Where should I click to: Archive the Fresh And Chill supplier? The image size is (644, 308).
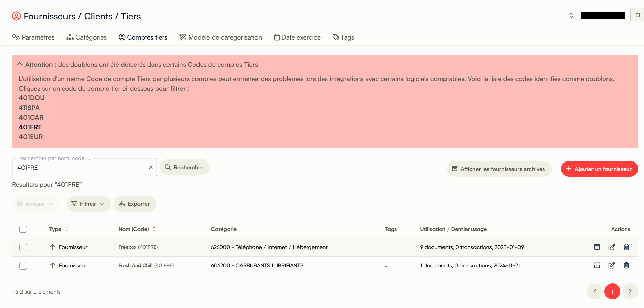click(597, 265)
